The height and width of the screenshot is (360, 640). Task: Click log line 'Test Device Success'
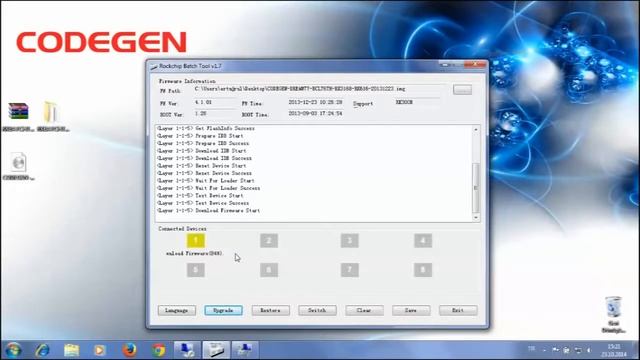tap(222, 203)
